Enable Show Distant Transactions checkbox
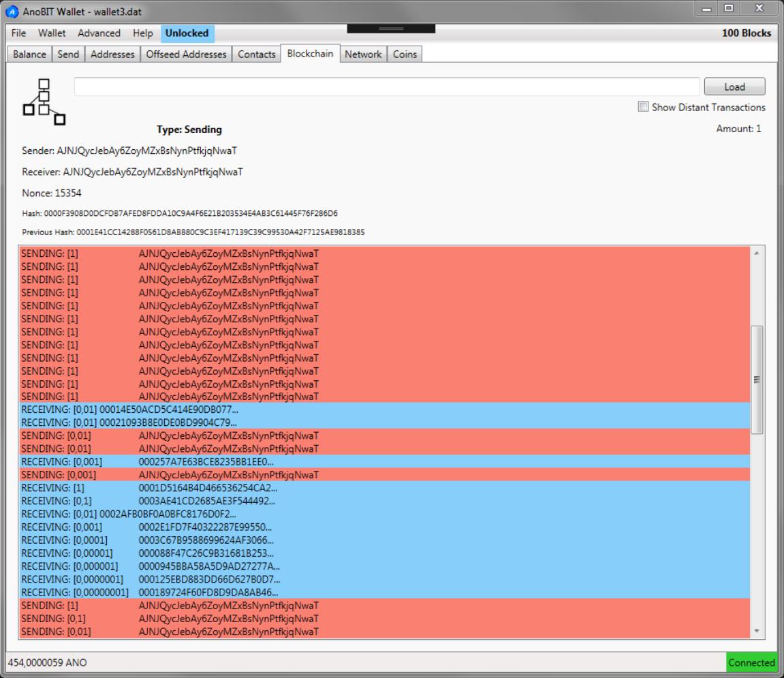Image resolution: width=784 pixels, height=678 pixels. point(643,107)
